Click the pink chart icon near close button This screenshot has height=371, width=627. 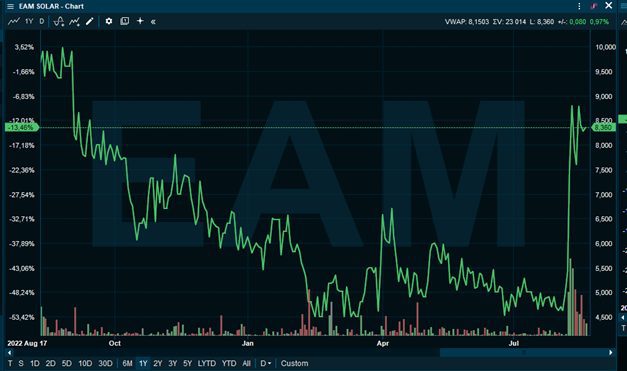(x=594, y=6)
